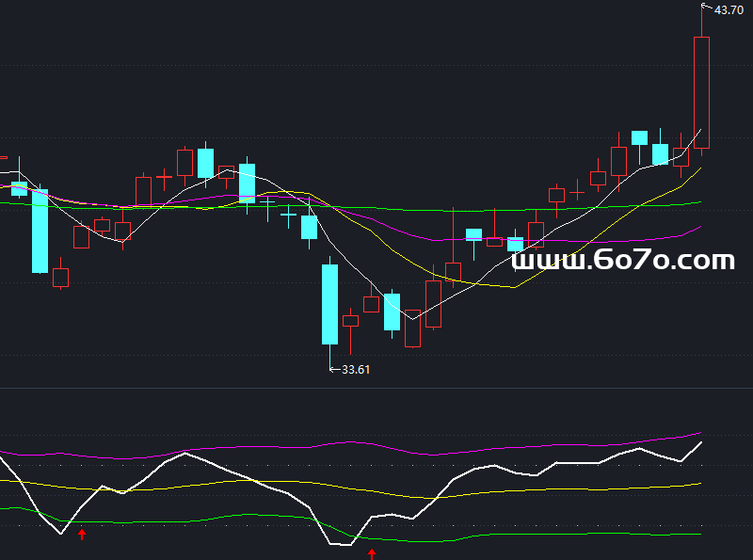
Task: Select the cyan candlestick bottoming at 33.61
Action: pos(330,313)
